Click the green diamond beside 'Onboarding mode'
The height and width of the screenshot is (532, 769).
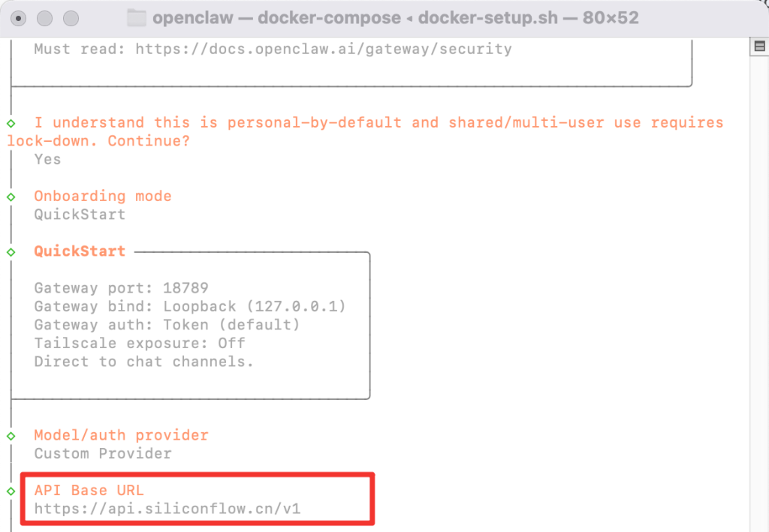tap(11, 196)
